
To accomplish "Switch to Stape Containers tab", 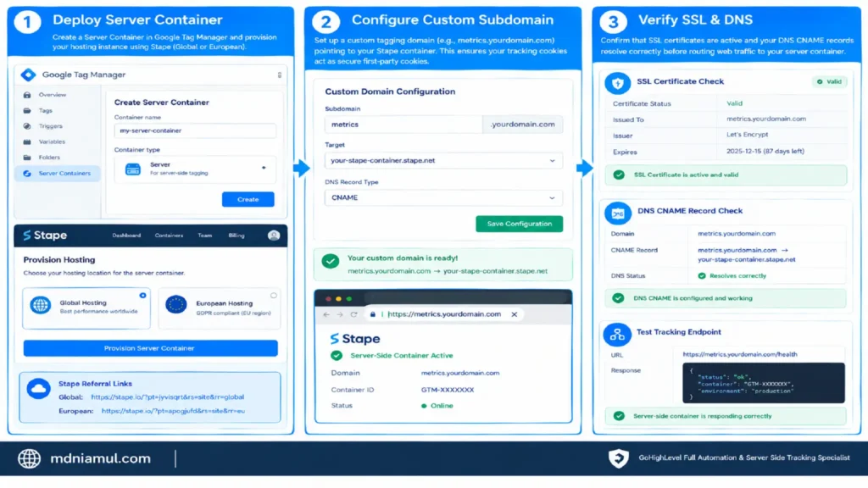I will tap(169, 236).
